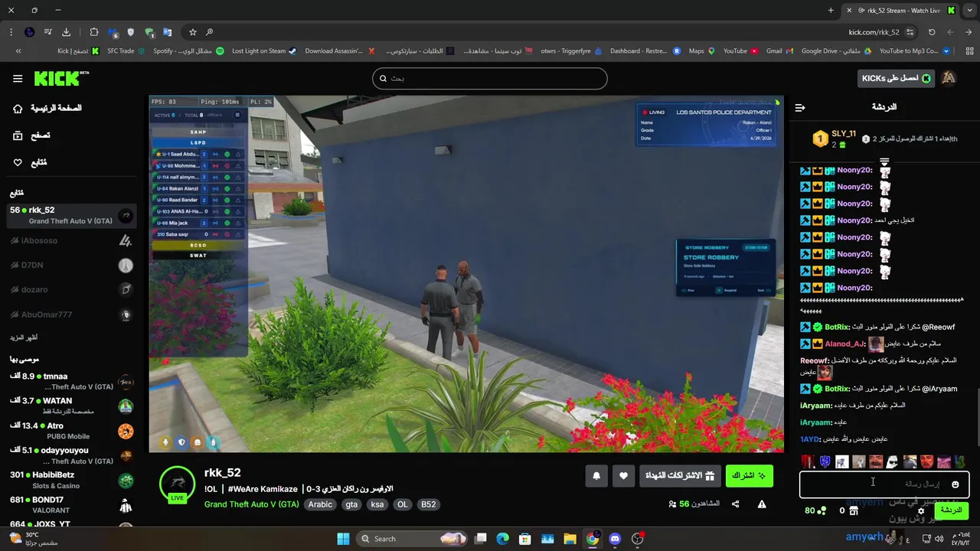980x551 pixels.
Task: Select the OL tag
Action: click(x=403, y=504)
